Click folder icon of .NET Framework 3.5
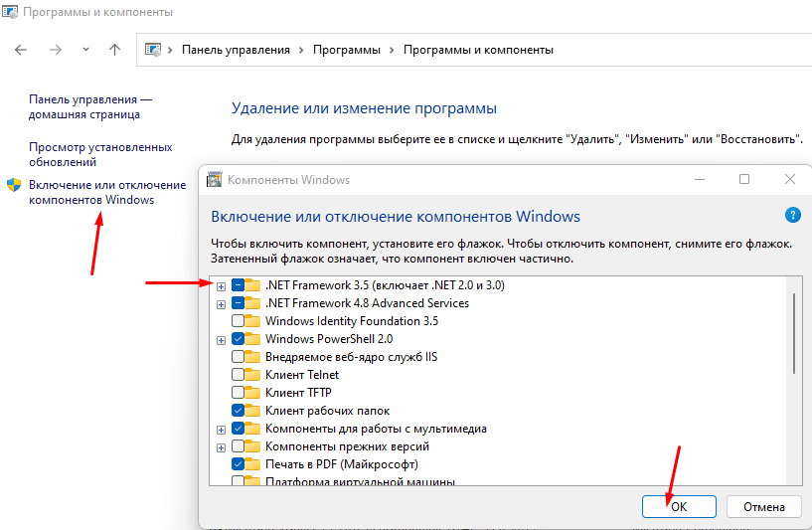Screen dimensions: 812x530 (252, 285)
